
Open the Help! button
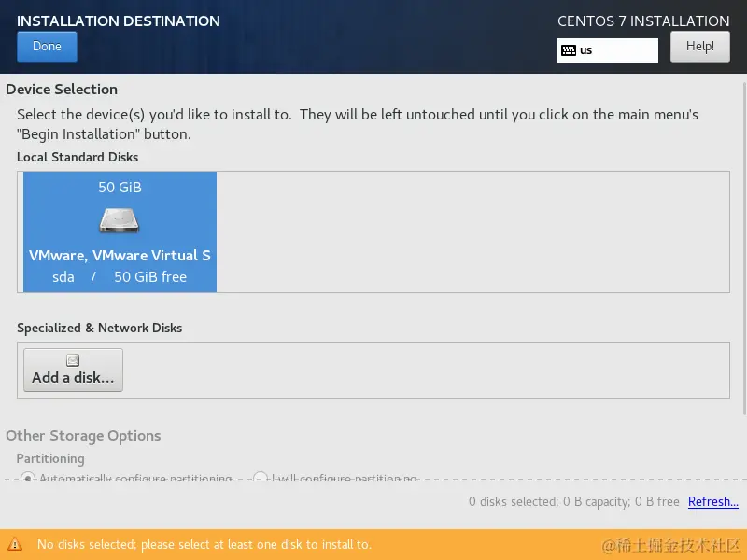click(699, 47)
